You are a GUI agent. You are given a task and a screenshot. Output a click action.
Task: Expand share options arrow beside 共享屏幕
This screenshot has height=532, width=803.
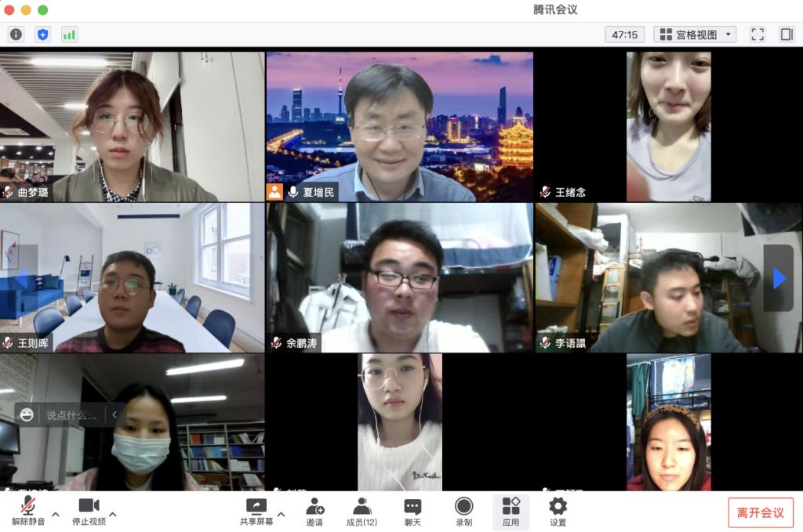point(282,514)
